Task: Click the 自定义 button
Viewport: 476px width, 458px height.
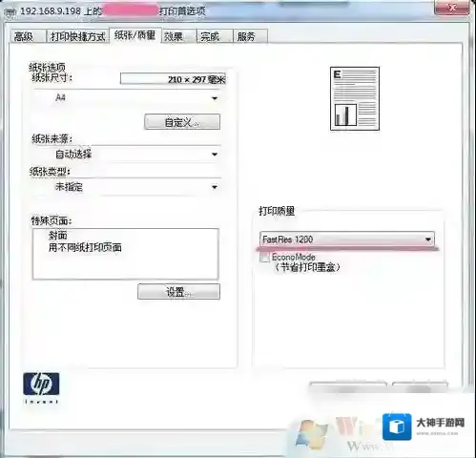Action: pos(182,122)
